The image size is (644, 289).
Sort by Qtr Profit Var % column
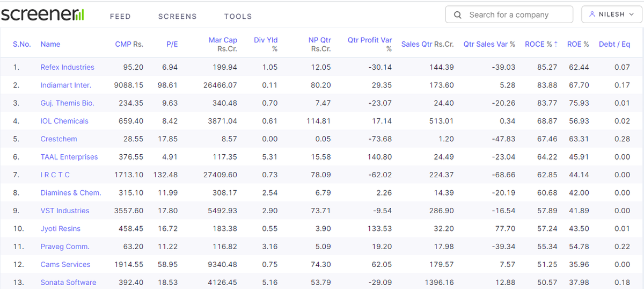point(370,44)
